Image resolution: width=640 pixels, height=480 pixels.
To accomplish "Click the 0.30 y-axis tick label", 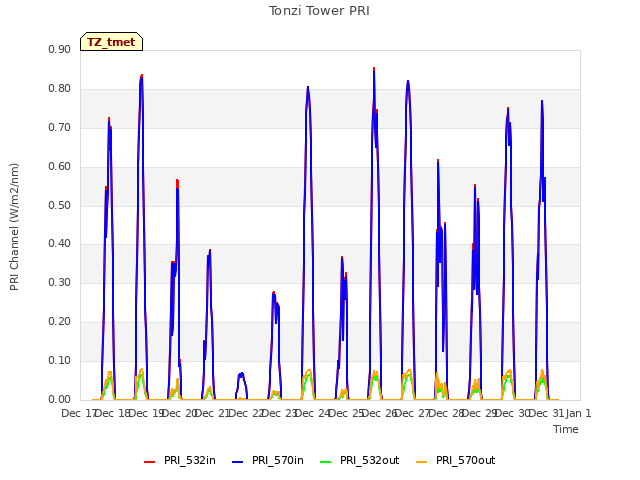I will (59, 282).
